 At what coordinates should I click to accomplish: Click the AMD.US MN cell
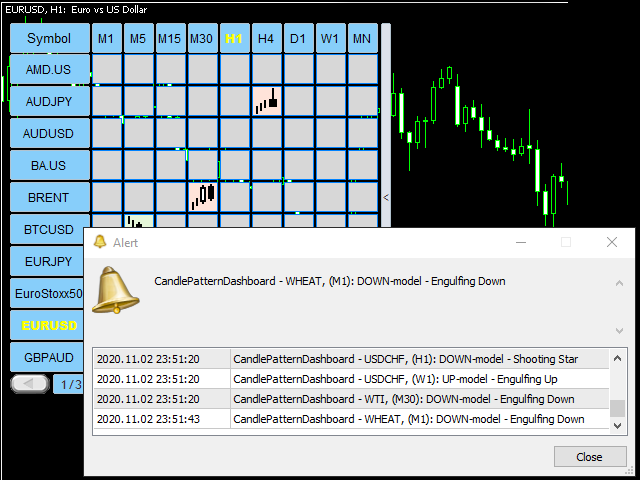363,69
